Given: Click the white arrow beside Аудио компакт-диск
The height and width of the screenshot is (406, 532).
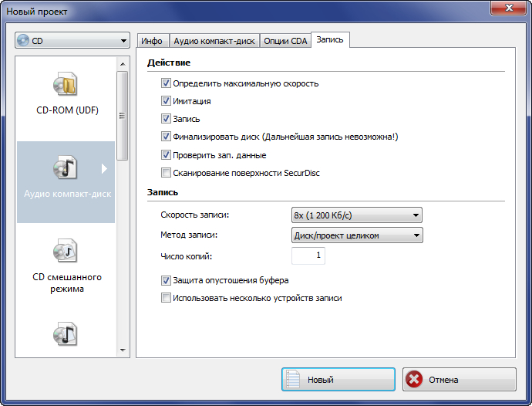Looking at the screenshot, I should [104, 168].
